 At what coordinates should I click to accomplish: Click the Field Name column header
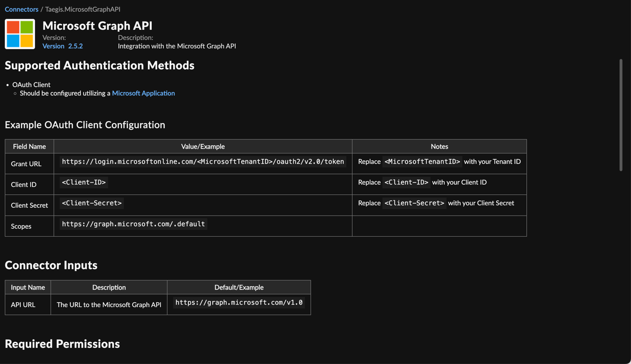29,146
